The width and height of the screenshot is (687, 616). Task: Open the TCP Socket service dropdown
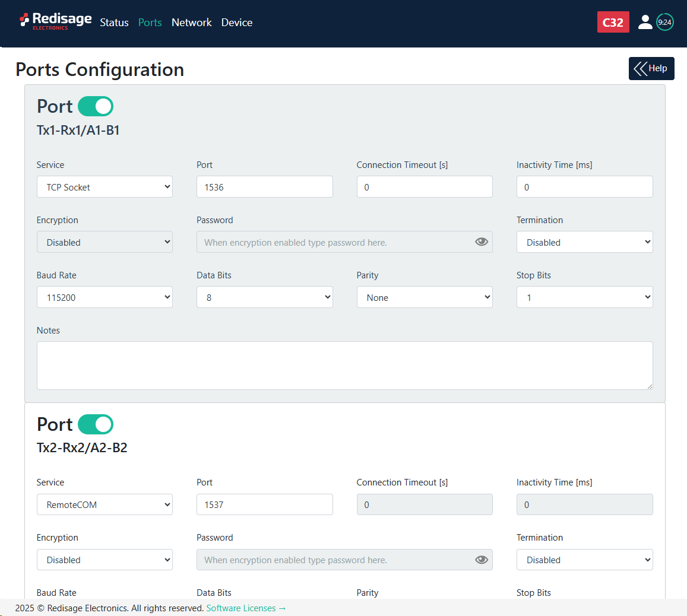[x=105, y=187]
